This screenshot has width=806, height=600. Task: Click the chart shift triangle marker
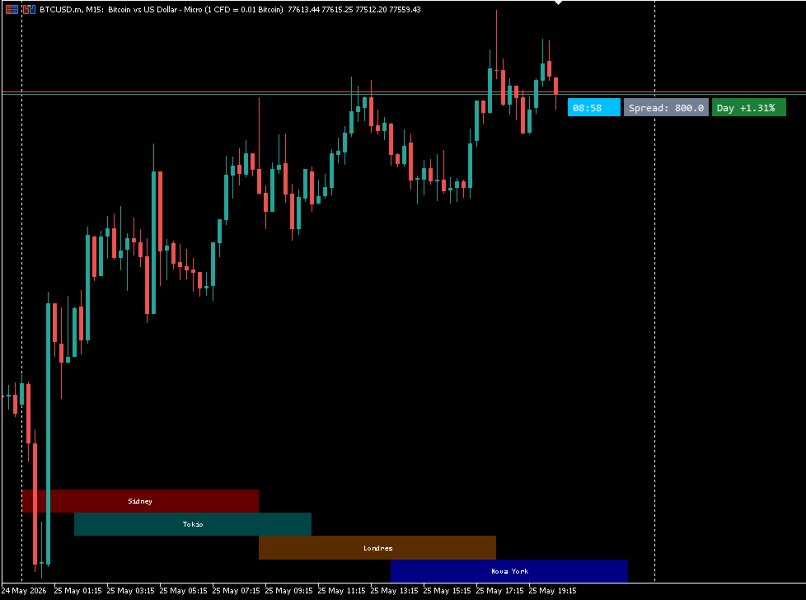[558, 3]
